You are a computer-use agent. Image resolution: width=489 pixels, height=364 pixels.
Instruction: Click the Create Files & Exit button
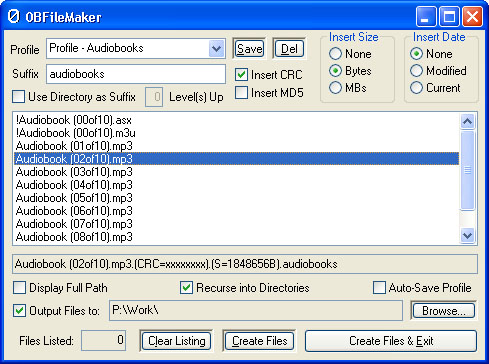coord(391,341)
